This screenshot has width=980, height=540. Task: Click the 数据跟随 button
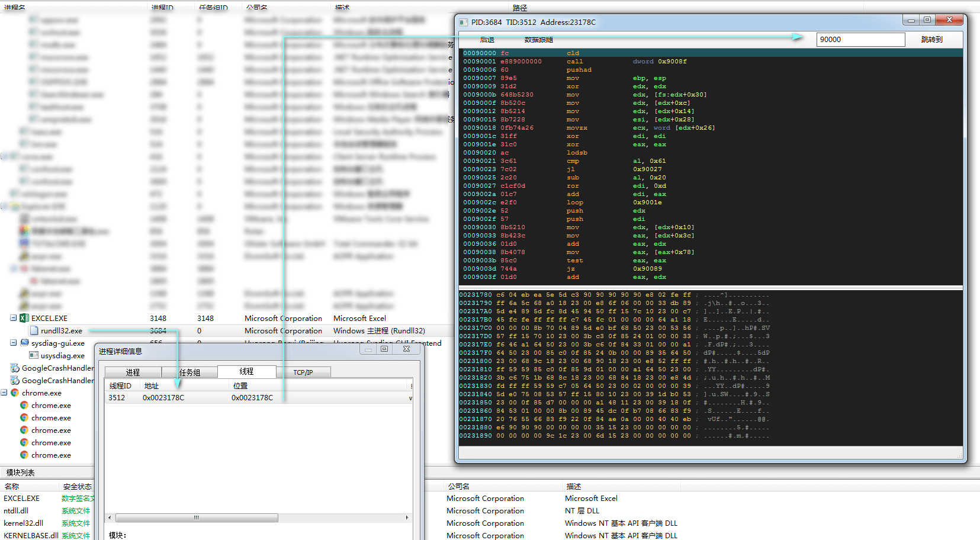coord(538,40)
